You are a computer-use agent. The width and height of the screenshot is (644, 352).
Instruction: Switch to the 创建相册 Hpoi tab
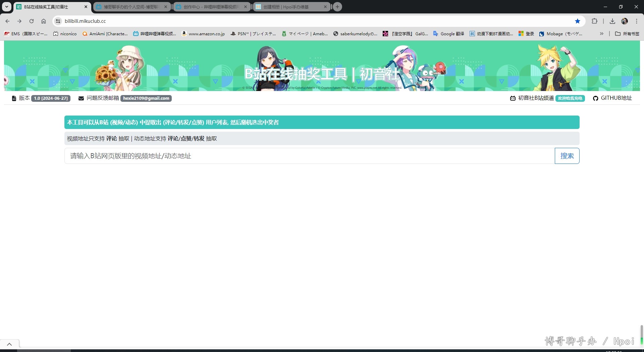(x=291, y=7)
